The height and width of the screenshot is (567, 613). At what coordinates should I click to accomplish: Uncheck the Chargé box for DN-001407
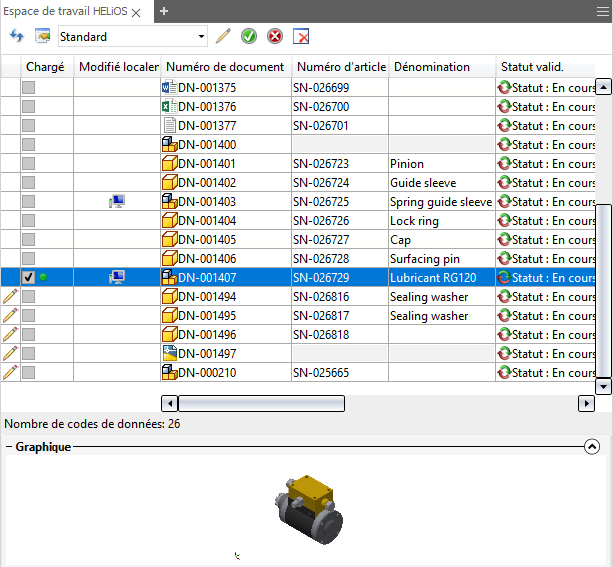(29, 278)
